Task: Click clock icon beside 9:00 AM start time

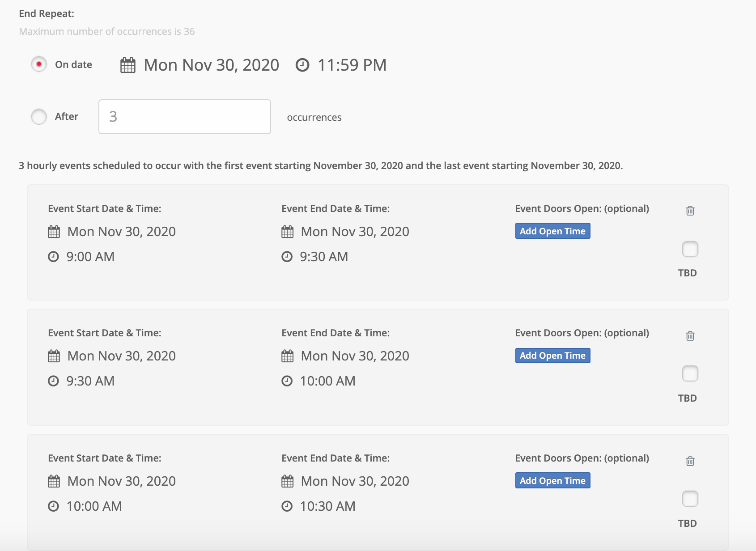Action: click(54, 257)
